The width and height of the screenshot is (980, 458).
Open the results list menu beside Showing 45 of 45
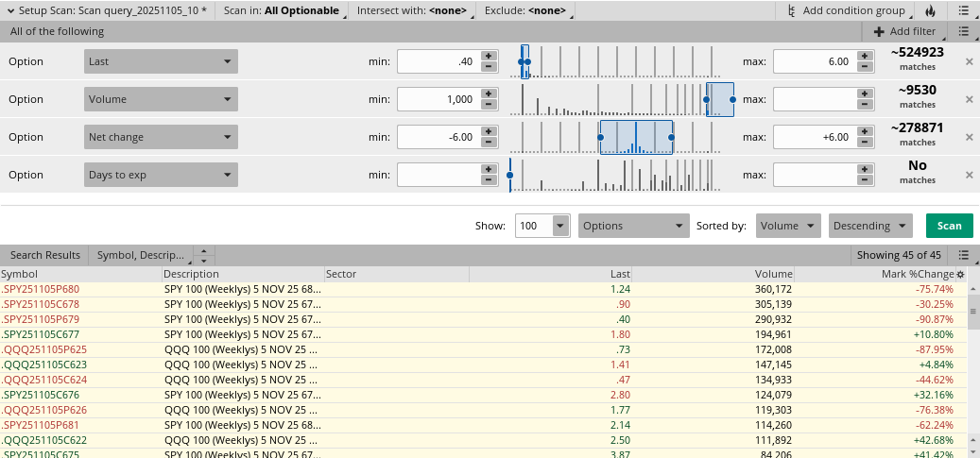[x=963, y=255]
